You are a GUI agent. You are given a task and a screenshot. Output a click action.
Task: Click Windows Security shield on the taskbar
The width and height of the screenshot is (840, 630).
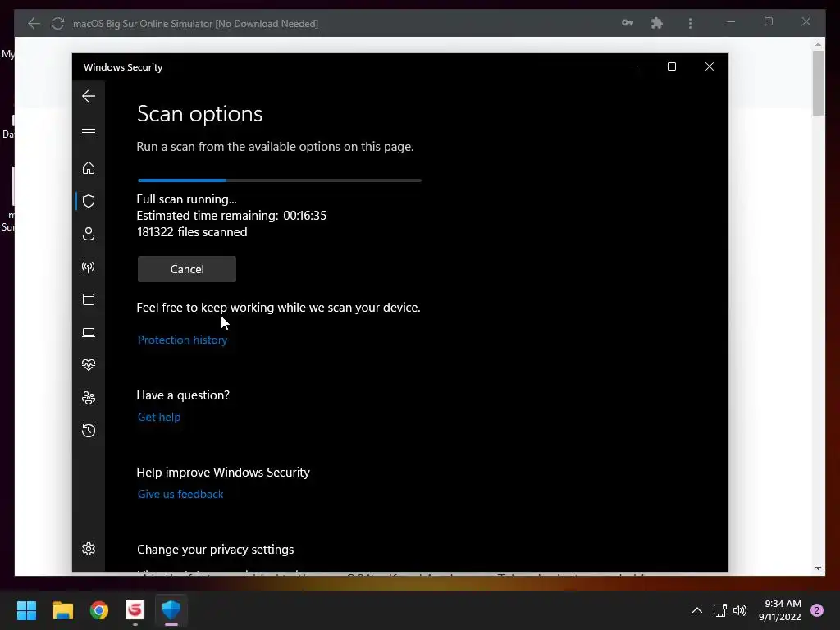tap(171, 610)
